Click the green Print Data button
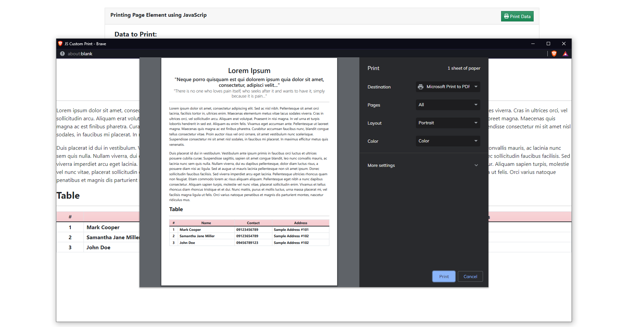This screenshot has height=327, width=644. coord(517,16)
